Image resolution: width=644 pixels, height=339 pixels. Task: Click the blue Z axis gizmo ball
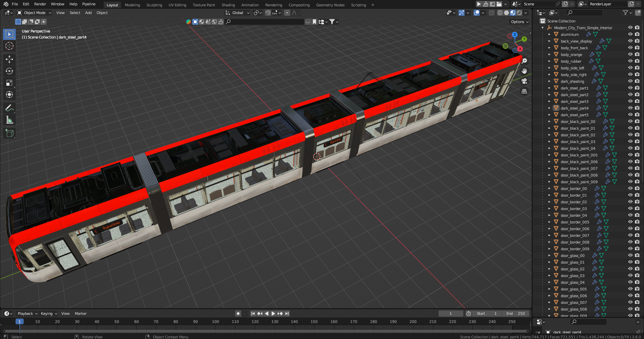click(515, 35)
